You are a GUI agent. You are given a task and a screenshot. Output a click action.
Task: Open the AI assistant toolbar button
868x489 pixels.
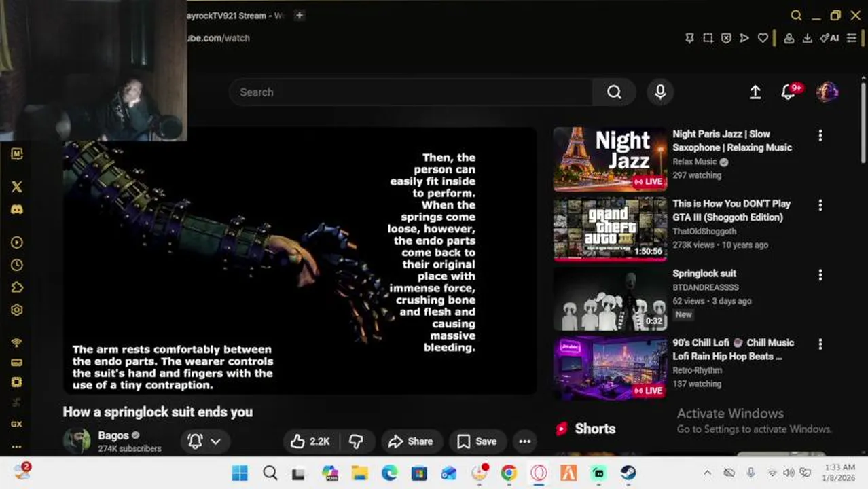tap(829, 38)
